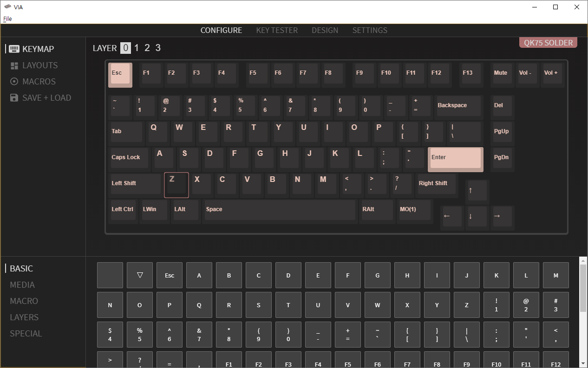Open the File menu

[x=7, y=19]
